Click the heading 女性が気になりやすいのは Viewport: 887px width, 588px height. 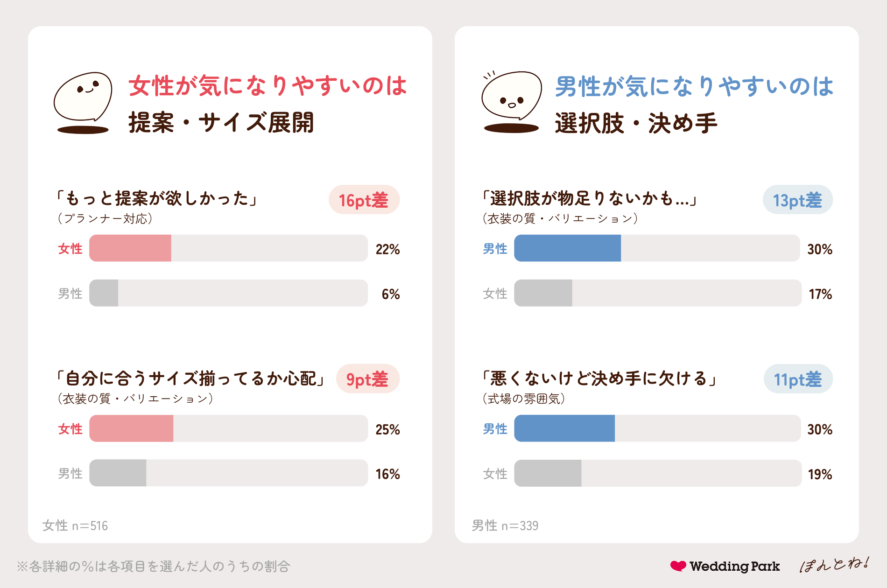[x=268, y=86]
